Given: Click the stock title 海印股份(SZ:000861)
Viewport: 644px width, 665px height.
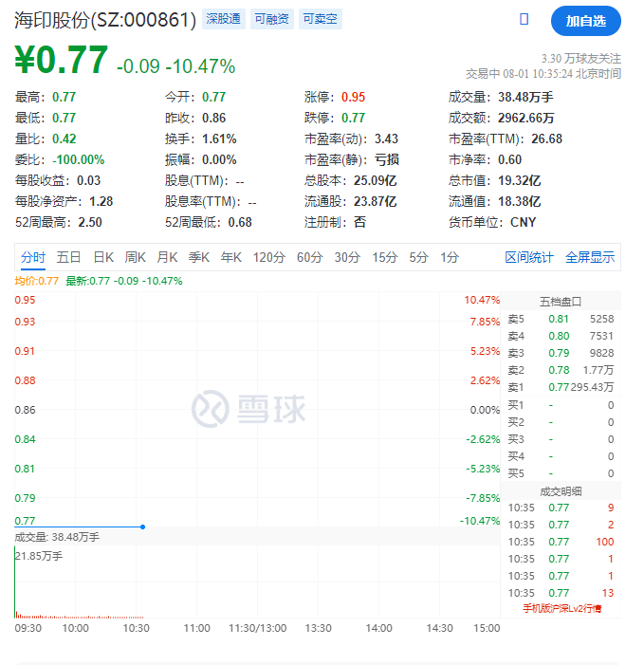Looking at the screenshot, I should (x=105, y=20).
